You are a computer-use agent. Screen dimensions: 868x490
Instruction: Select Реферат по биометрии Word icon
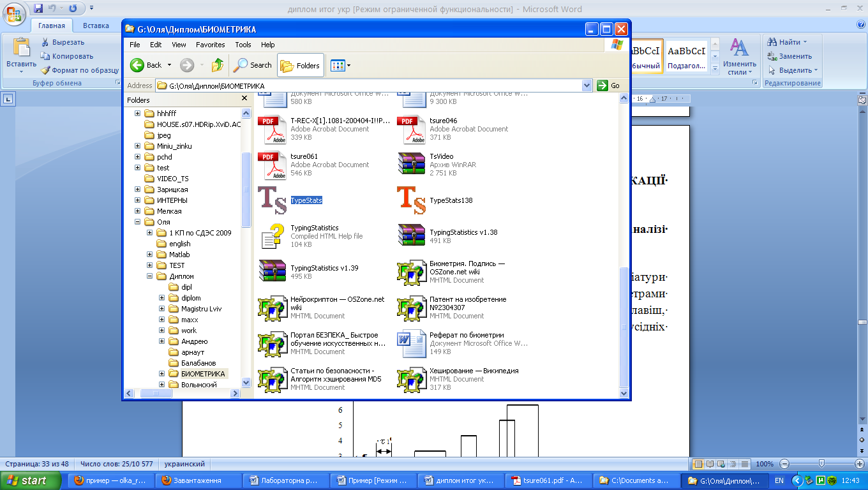(x=412, y=343)
